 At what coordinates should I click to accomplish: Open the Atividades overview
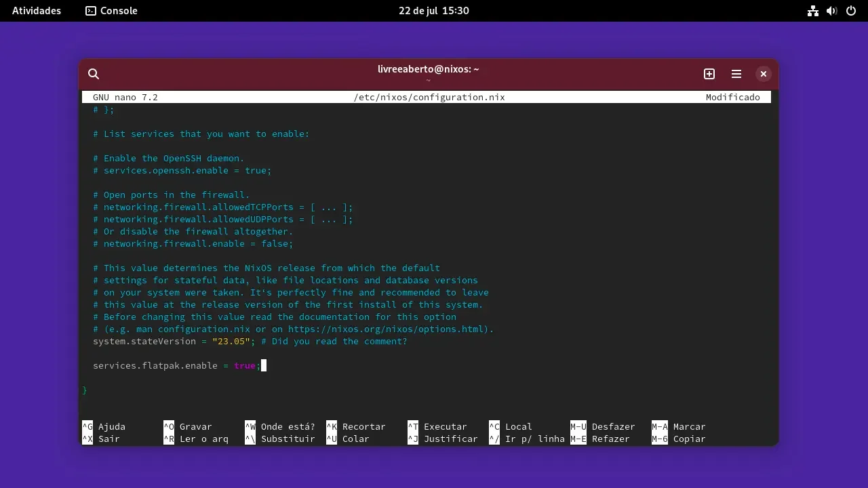point(37,11)
